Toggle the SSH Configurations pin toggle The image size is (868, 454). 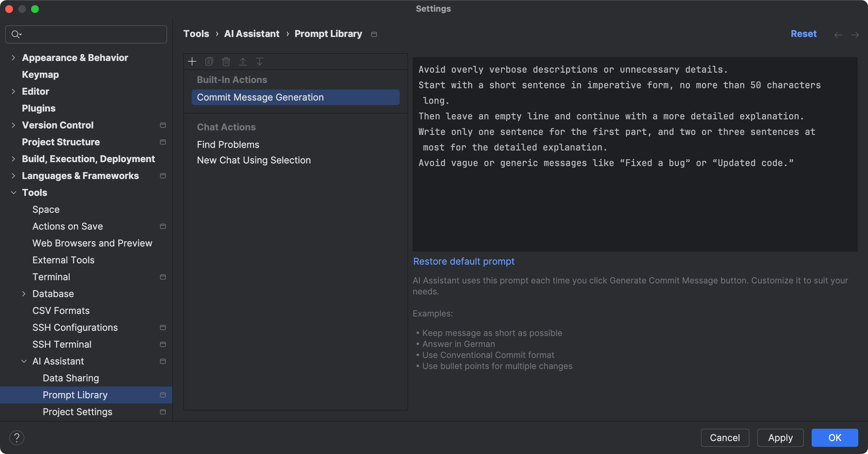pyautogui.click(x=163, y=327)
